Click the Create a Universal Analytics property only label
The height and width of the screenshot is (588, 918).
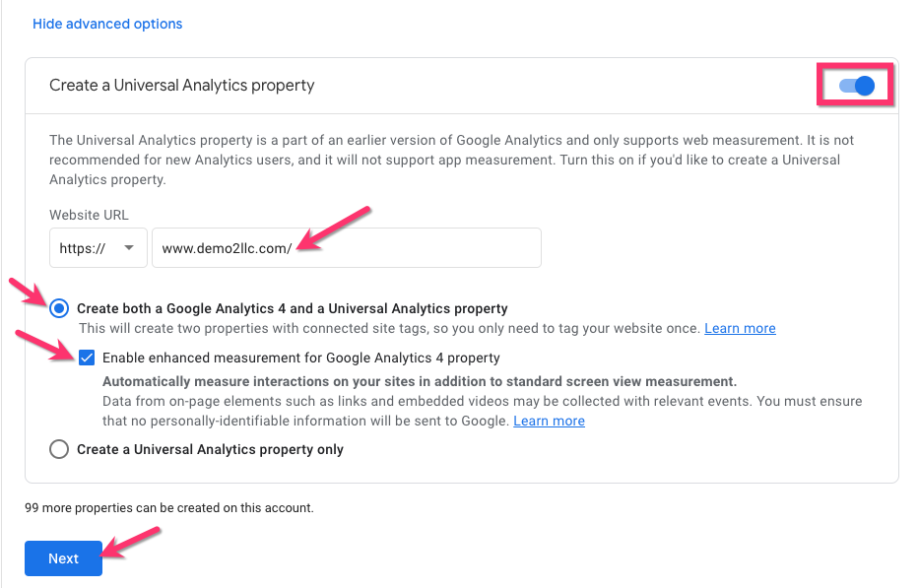point(210,449)
